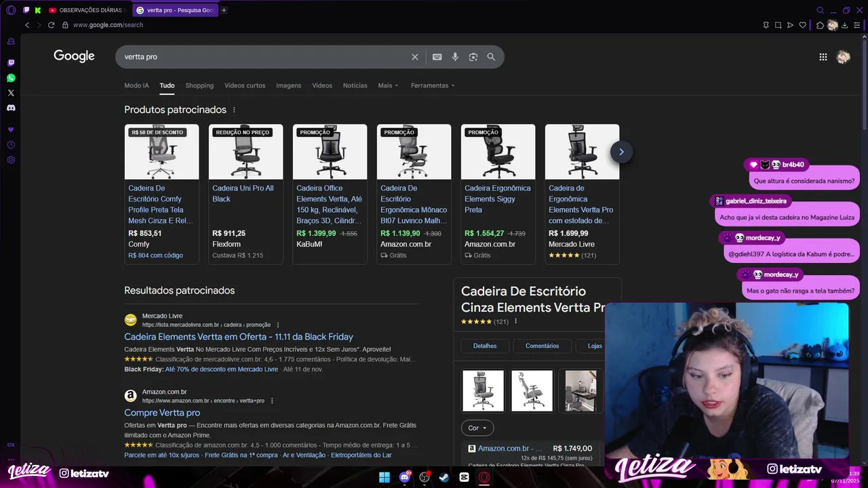Click the Frete Grátis na 1ª compra sitelink
This screenshot has height=488, width=868.
coord(241,455)
